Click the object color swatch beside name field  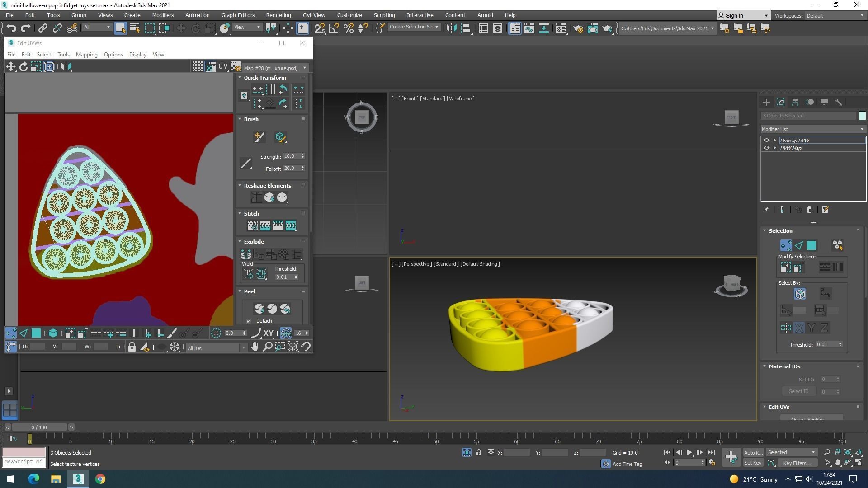[862, 116]
